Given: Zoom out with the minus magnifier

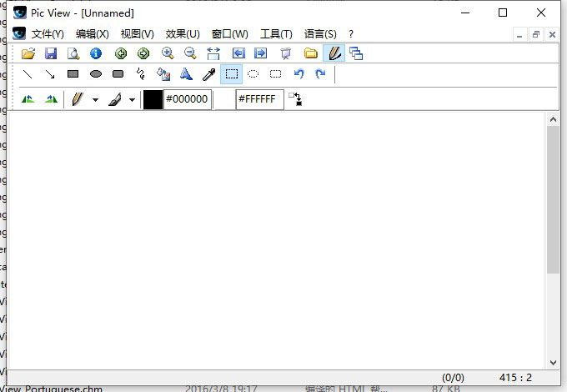Looking at the screenshot, I should tap(190, 53).
